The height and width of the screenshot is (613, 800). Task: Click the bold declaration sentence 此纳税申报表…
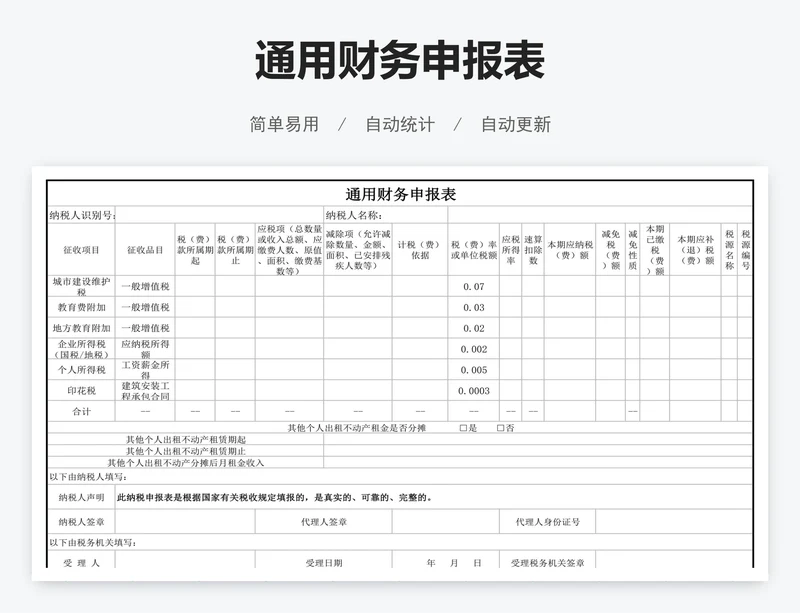275,497
